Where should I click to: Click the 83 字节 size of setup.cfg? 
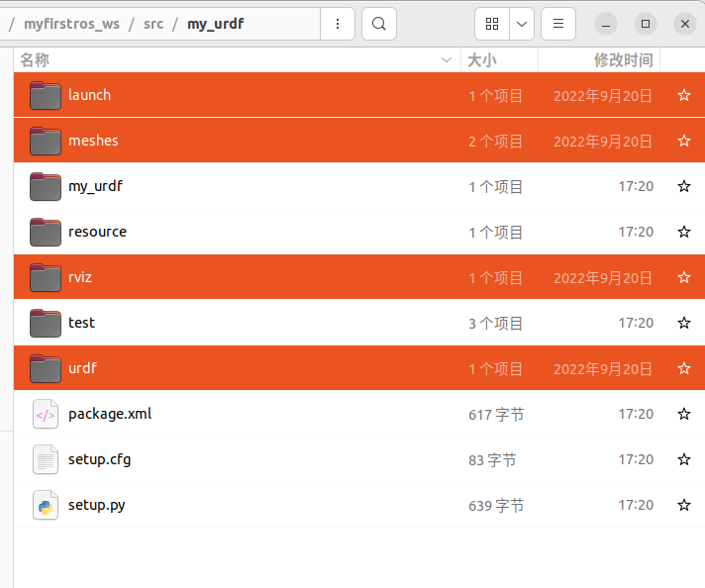point(492,460)
